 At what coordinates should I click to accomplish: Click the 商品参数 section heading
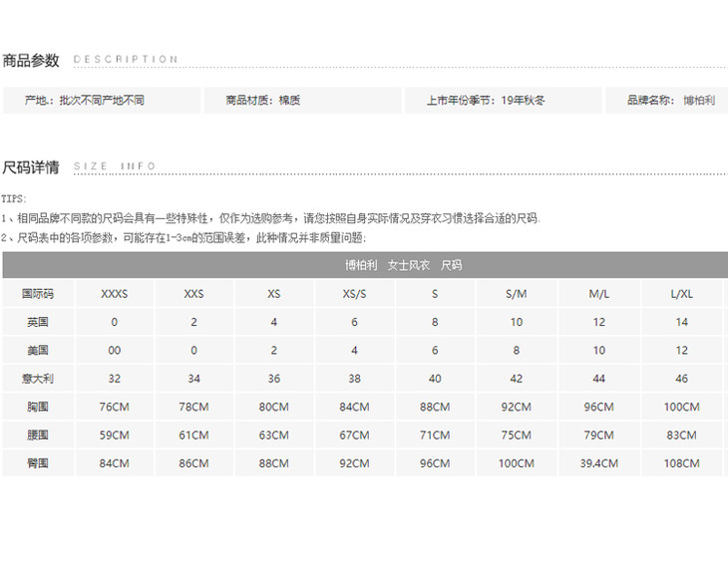point(31,61)
